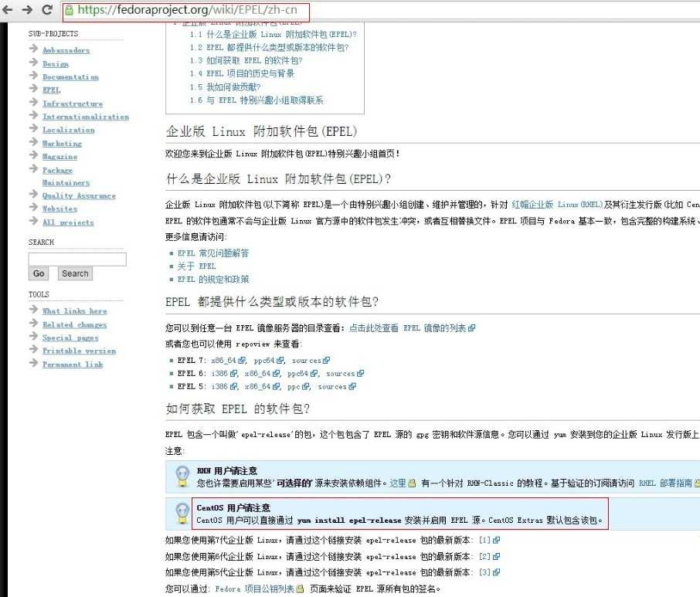Jump to contents item 1.2 EPEL 都提供什么类型

pos(269,47)
